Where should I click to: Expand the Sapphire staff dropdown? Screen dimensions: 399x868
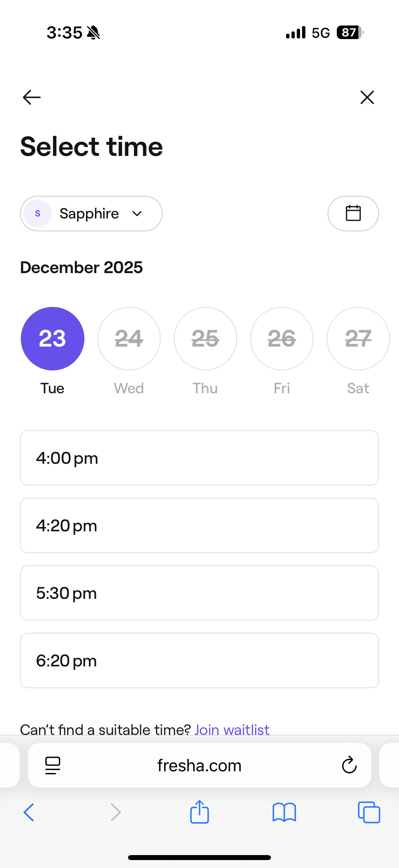(91, 213)
